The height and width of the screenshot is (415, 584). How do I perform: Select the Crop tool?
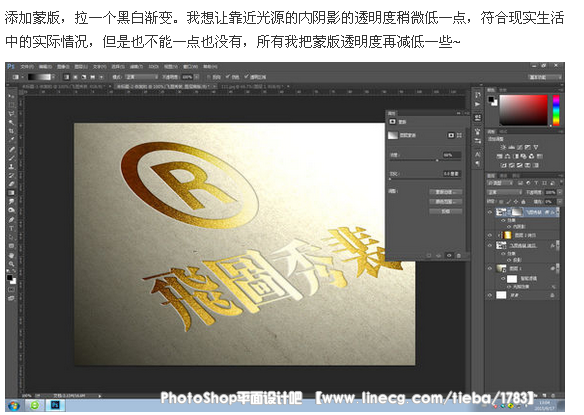tap(11, 131)
